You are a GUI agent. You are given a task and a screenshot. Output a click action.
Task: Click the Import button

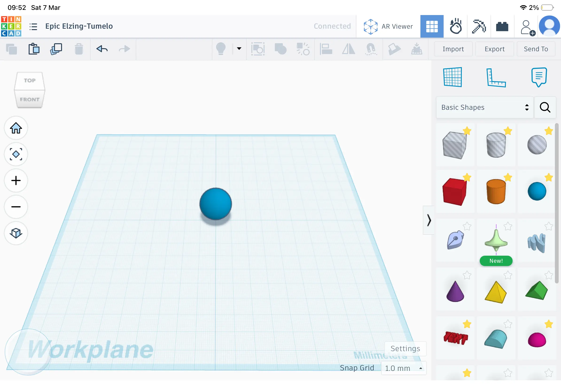(x=453, y=49)
